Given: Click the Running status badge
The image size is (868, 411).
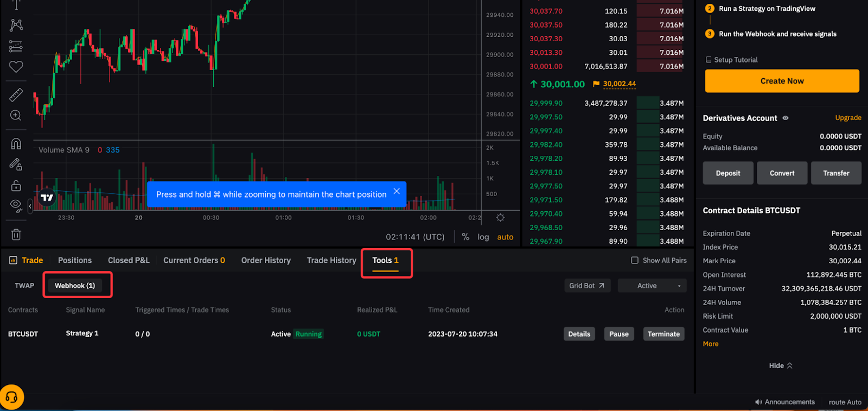Looking at the screenshot, I should tap(309, 334).
